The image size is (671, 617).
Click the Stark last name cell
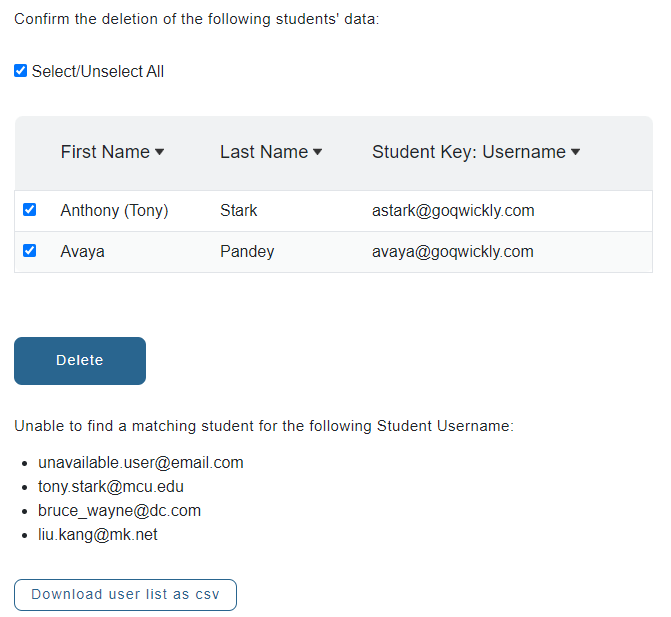(239, 211)
